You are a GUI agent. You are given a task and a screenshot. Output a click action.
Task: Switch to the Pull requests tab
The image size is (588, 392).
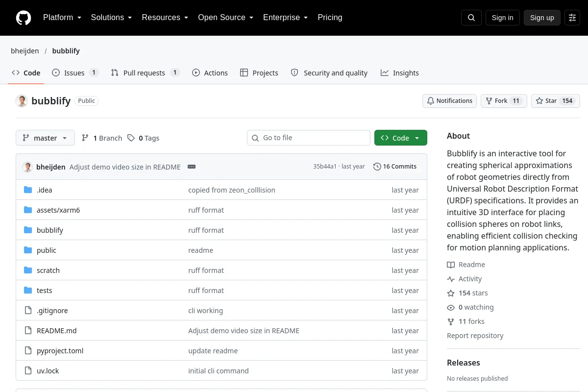point(145,73)
